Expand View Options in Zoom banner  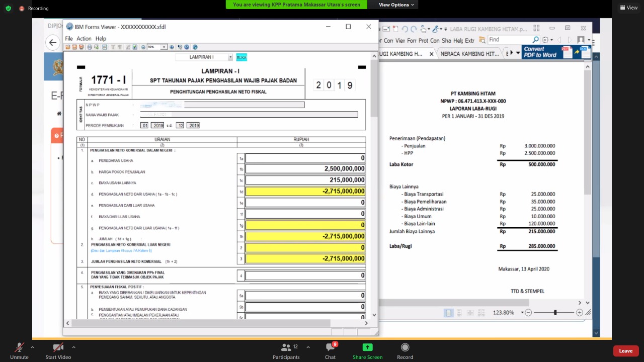click(396, 5)
